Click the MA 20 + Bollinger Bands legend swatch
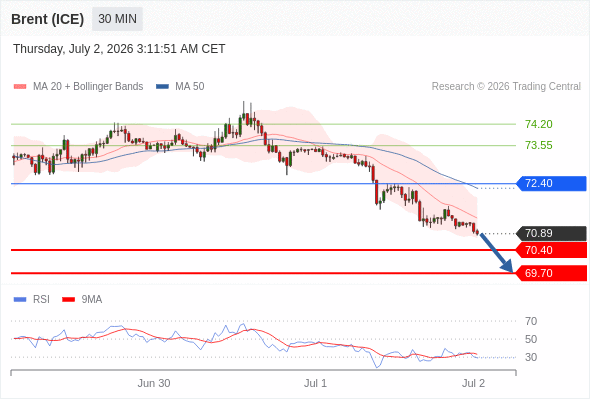 pos(20,87)
